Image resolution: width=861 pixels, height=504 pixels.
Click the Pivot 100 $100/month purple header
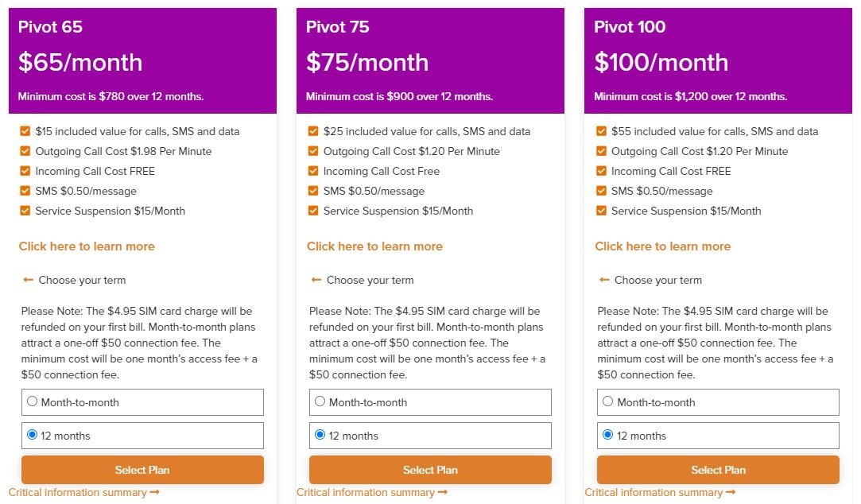(718, 61)
